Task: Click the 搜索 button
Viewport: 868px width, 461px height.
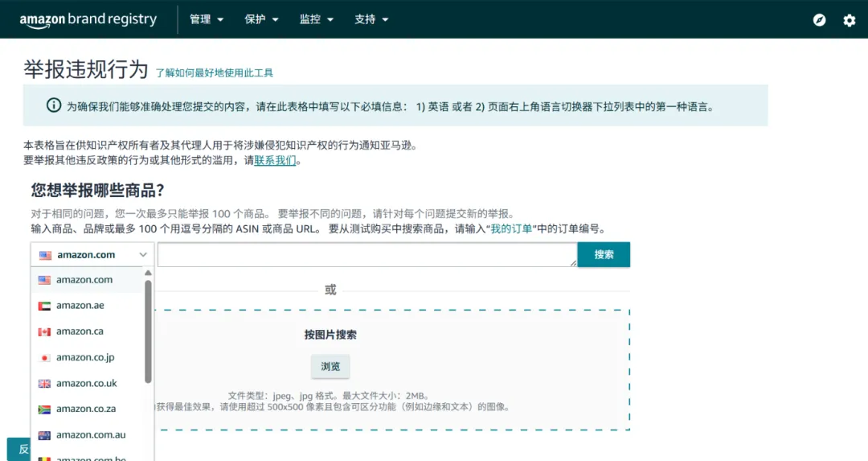Action: [604, 254]
